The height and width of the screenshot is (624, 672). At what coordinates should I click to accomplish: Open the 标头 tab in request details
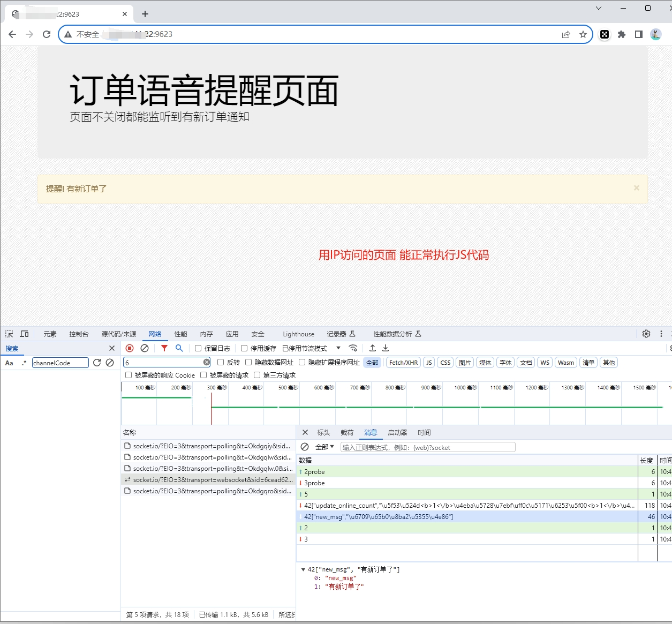323,432
